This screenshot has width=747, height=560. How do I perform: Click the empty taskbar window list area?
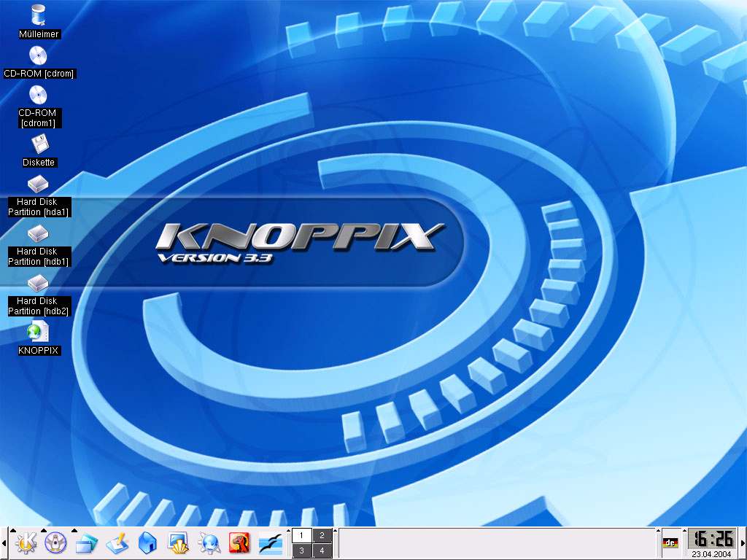497,543
